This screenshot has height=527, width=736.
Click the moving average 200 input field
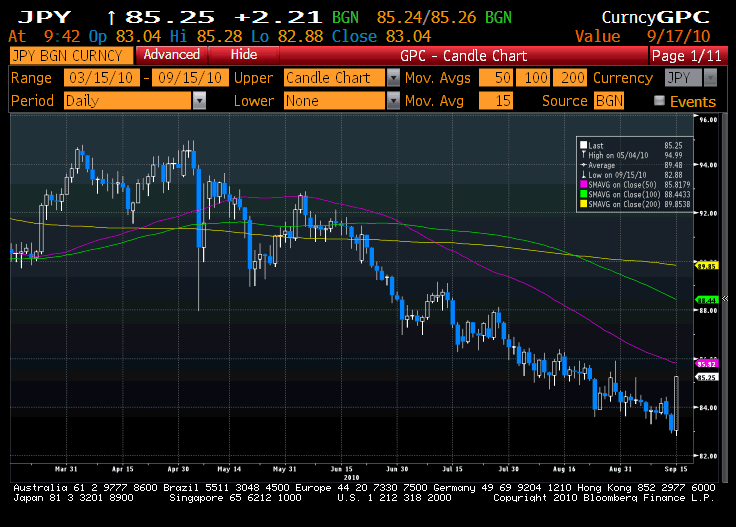(x=573, y=78)
